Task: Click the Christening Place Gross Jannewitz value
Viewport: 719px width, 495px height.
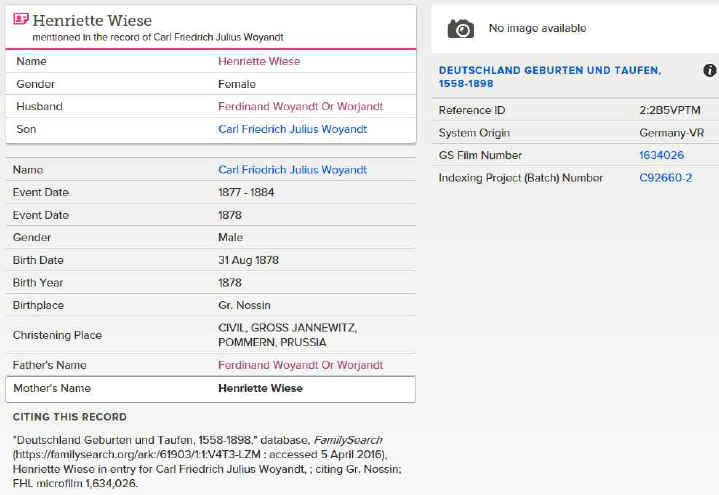Action: pos(288,335)
